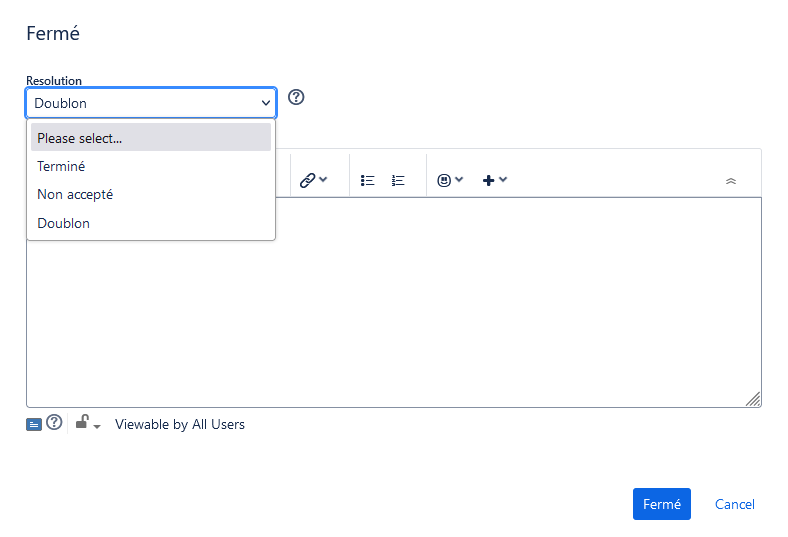The width and height of the screenshot is (788, 537).
Task: Choose "Please select..." from the list
Action: coord(151,137)
